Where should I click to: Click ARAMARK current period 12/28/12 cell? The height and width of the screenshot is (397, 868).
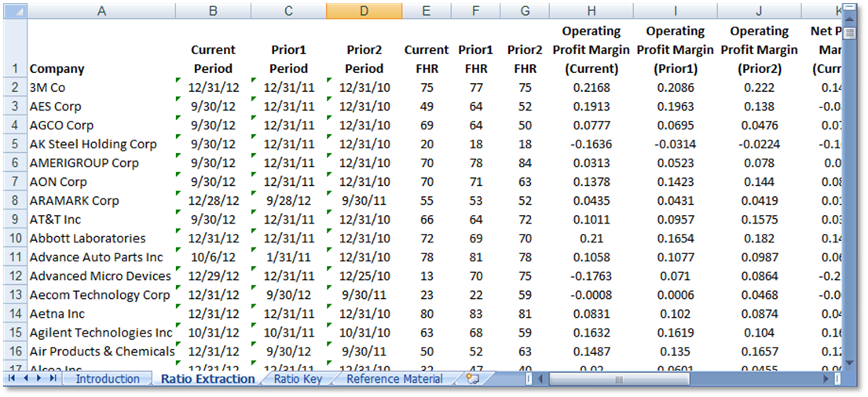tap(213, 200)
